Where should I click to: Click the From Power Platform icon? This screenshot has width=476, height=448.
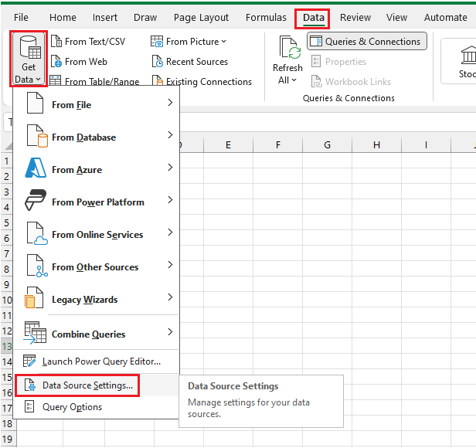36,200
